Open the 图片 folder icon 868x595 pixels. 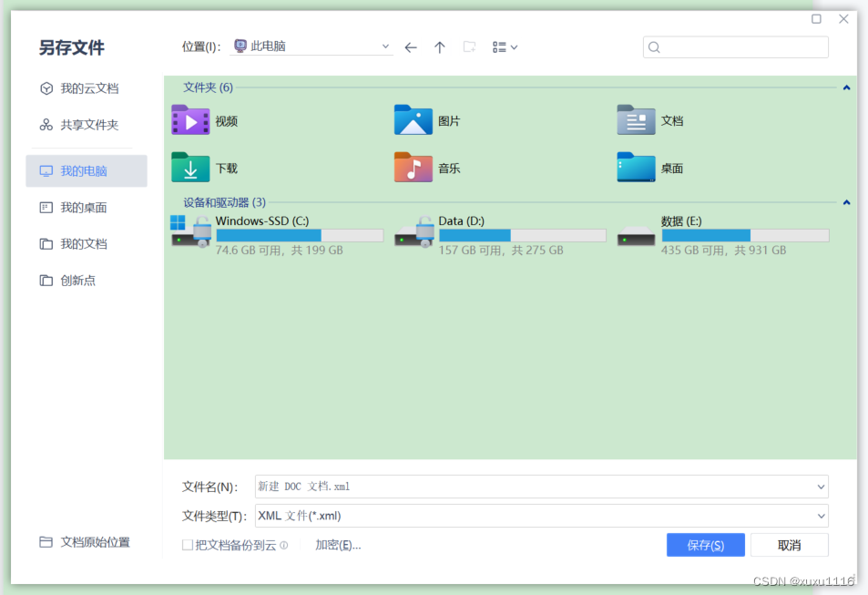point(413,120)
